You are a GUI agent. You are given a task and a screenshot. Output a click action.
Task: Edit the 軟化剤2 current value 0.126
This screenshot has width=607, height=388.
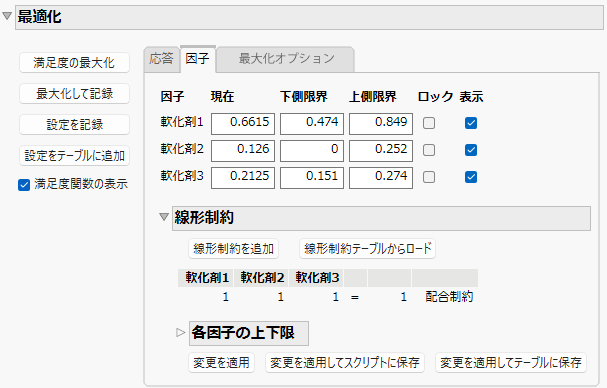click(x=243, y=151)
